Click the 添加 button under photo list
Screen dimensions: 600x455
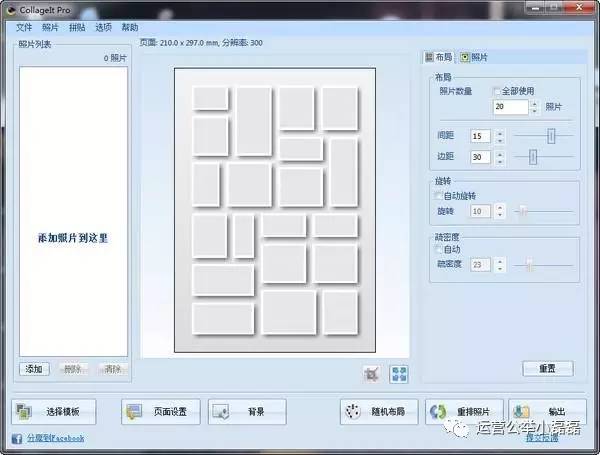click(33, 369)
